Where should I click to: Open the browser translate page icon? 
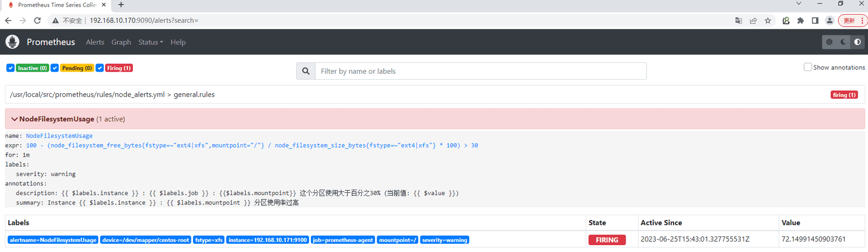click(738, 21)
